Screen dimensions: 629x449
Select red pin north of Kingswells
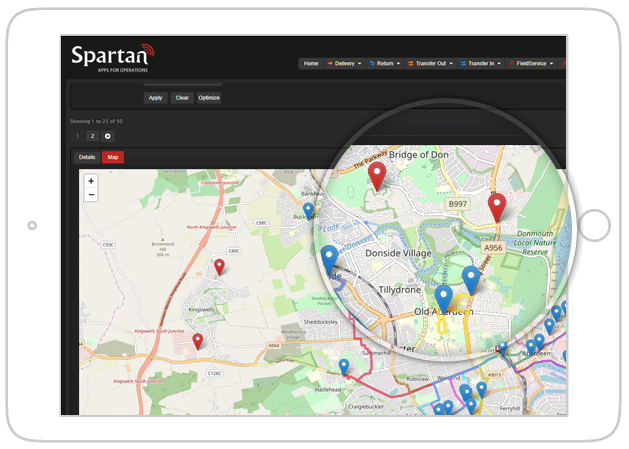click(219, 267)
